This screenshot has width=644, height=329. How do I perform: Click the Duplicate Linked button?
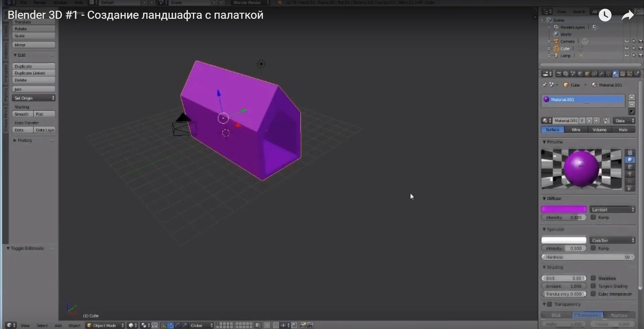click(34, 73)
